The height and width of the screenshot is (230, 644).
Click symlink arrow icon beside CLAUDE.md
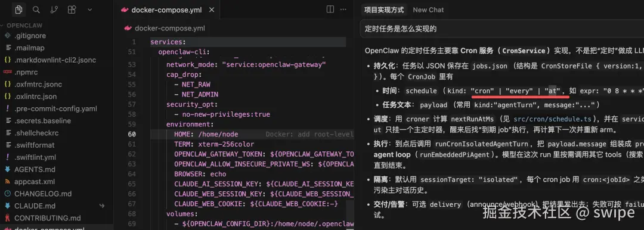pos(102,206)
